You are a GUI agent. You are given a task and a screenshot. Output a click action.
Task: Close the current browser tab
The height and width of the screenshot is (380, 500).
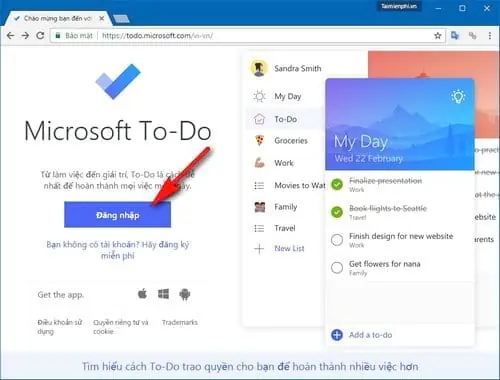click(102, 18)
